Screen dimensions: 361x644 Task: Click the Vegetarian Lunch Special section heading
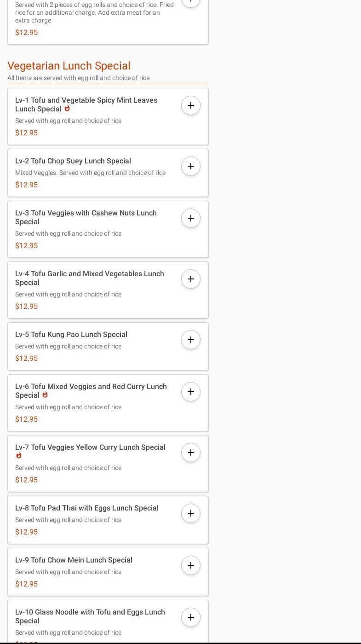pos(69,66)
